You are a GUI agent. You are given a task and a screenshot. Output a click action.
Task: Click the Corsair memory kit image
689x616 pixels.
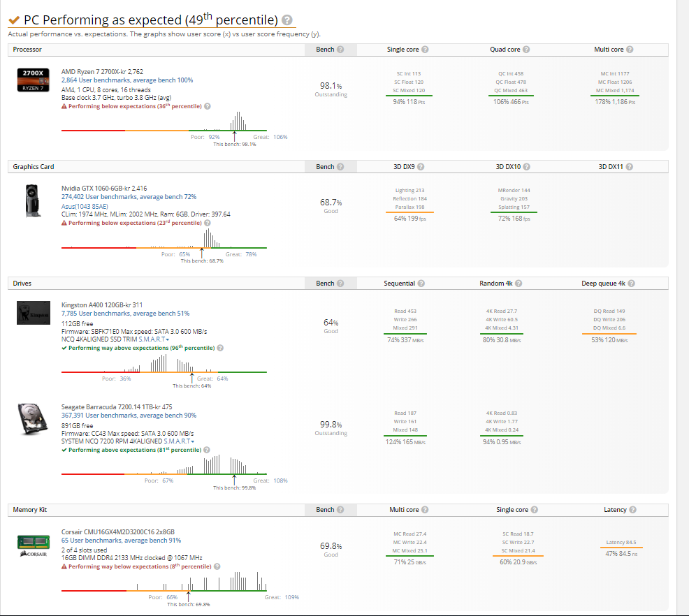click(34, 545)
